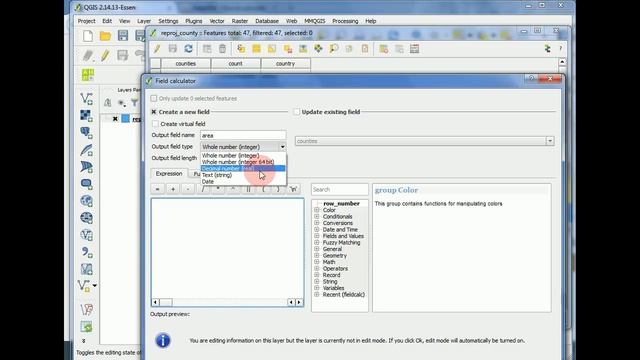Insert equals operator button
This screenshot has height=360, width=640.
(158, 189)
